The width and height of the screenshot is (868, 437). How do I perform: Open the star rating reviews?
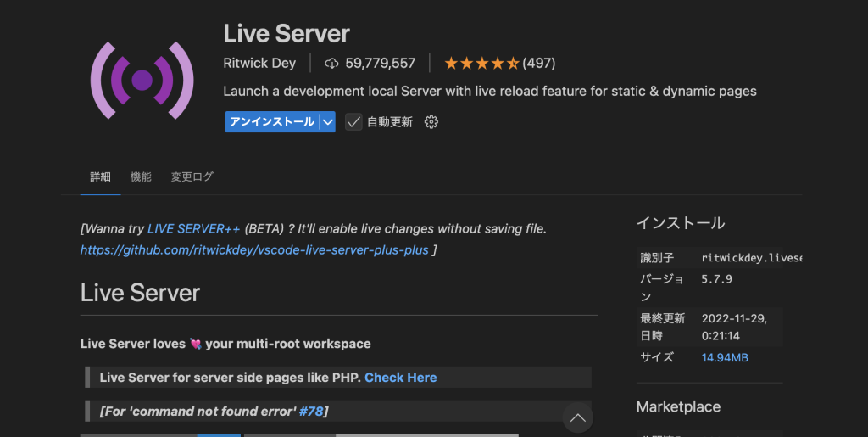coord(499,63)
